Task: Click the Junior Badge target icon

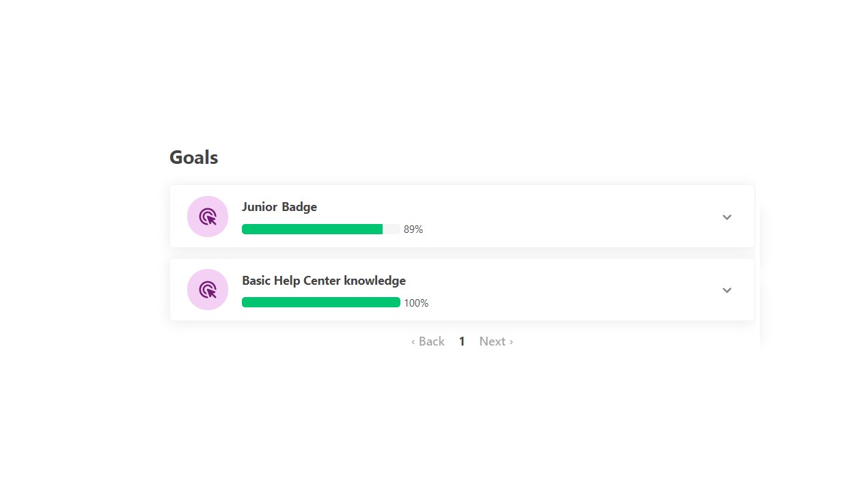Action: tap(208, 216)
